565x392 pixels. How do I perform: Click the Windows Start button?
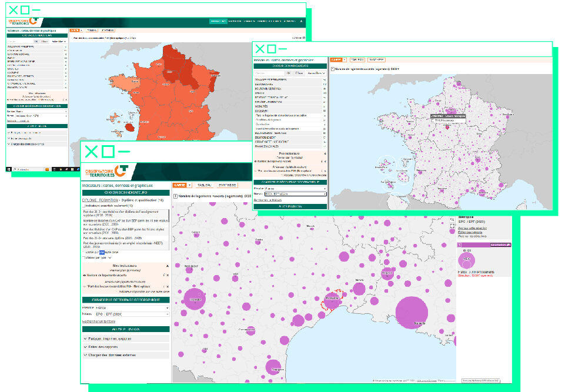coord(9,169)
